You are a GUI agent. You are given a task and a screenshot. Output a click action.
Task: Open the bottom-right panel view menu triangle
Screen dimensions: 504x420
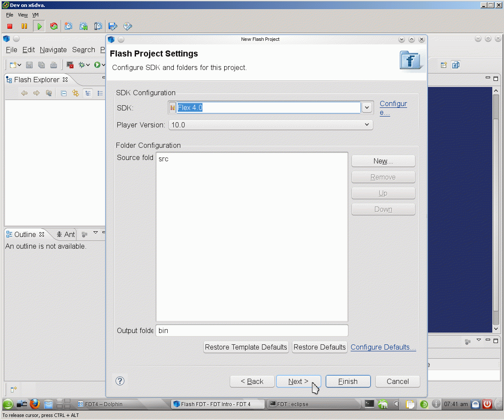pos(479,340)
